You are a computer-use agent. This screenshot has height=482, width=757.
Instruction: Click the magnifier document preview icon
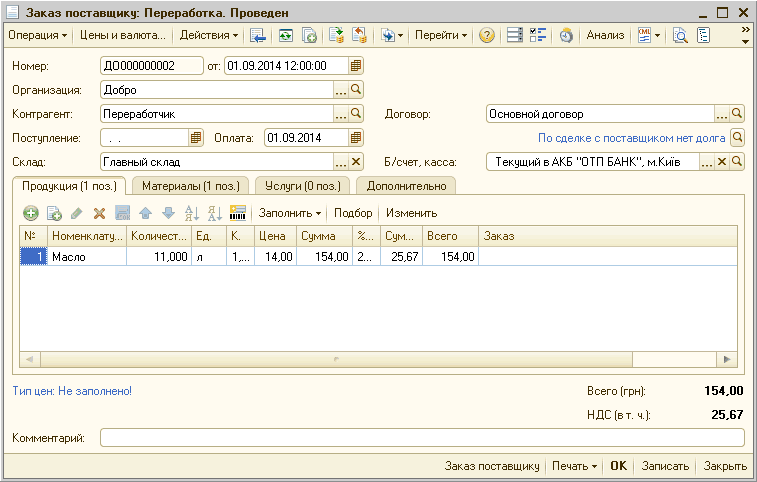click(680, 35)
